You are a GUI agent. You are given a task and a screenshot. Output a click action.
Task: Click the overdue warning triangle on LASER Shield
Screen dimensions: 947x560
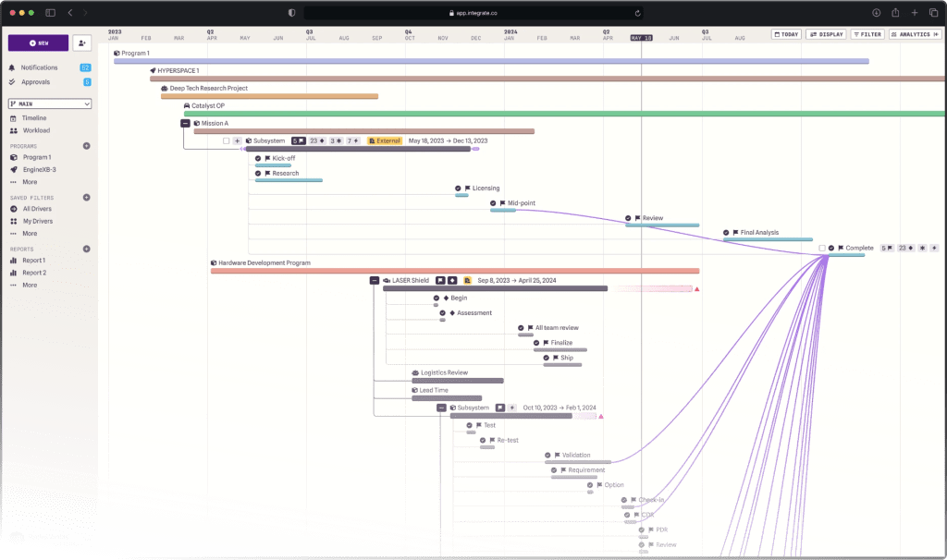tap(696, 289)
